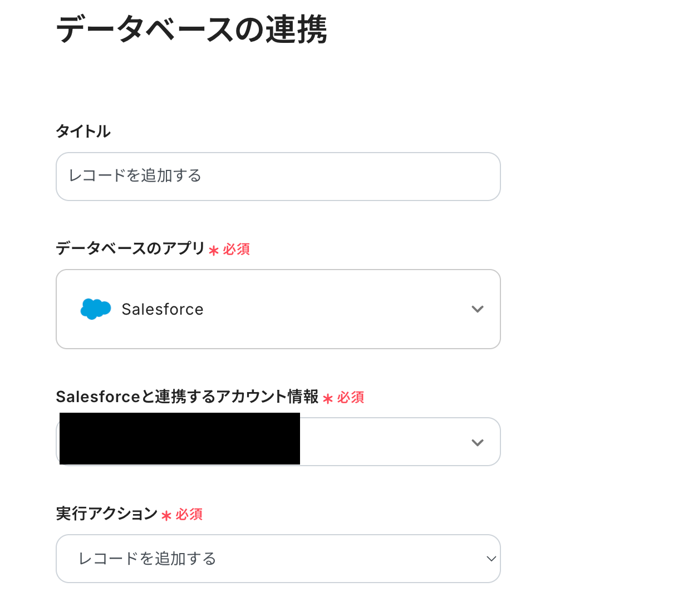Screen dimensions: 678x616
Task: Click the データベースの連携 page heading
Action: (191, 30)
